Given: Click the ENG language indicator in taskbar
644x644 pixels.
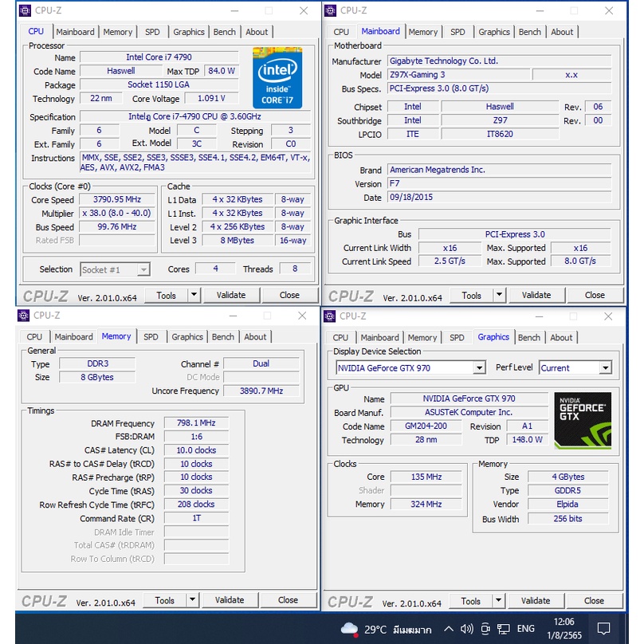Looking at the screenshot, I should 526,629.
